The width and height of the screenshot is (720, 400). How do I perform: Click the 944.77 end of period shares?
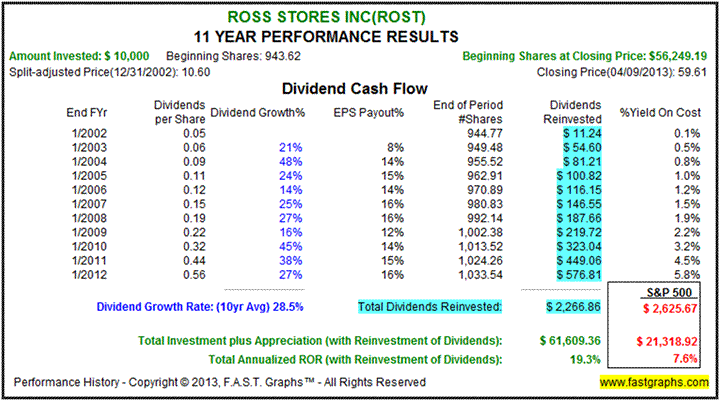(x=485, y=134)
